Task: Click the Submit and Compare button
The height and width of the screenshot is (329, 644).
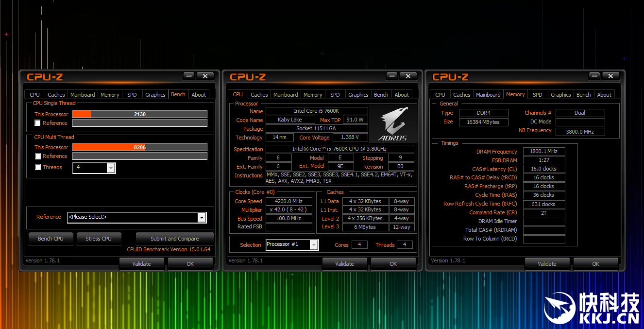Action: (x=174, y=239)
